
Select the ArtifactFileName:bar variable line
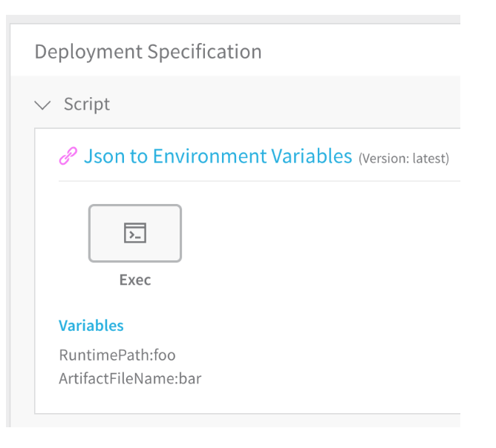point(130,378)
